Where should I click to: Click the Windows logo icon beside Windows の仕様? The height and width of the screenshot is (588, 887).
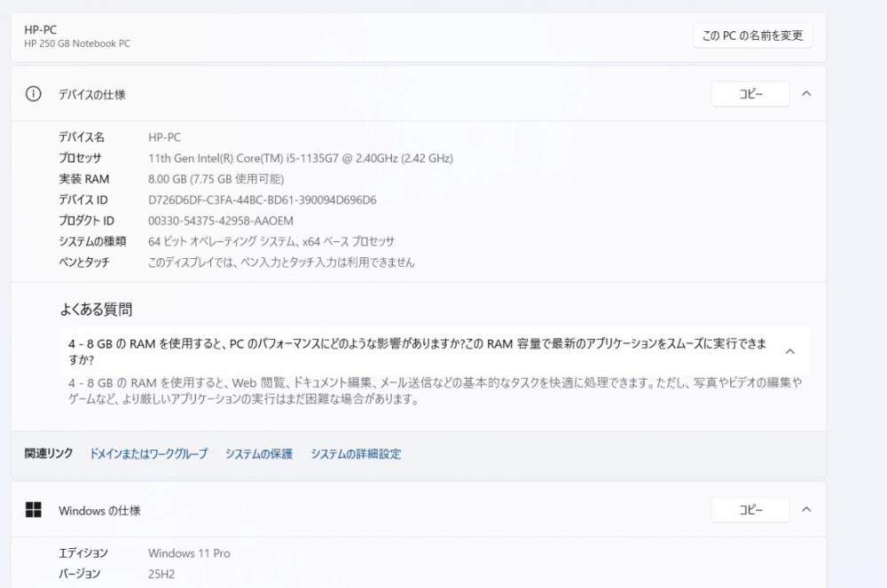tap(34, 510)
